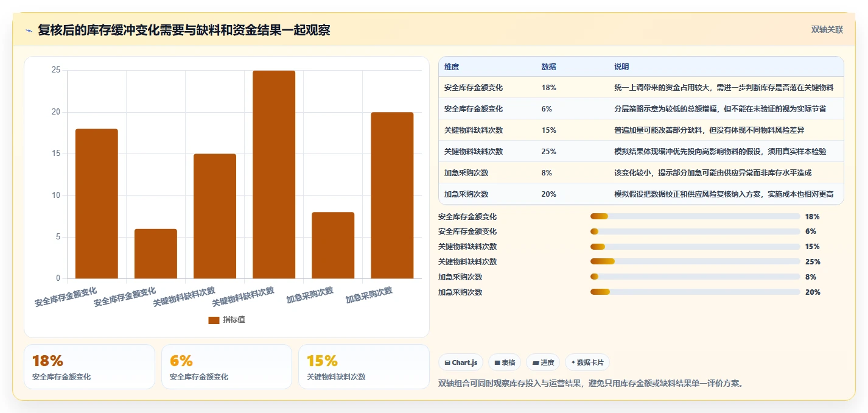Click the progress bar showing 25%

pyautogui.click(x=695, y=261)
